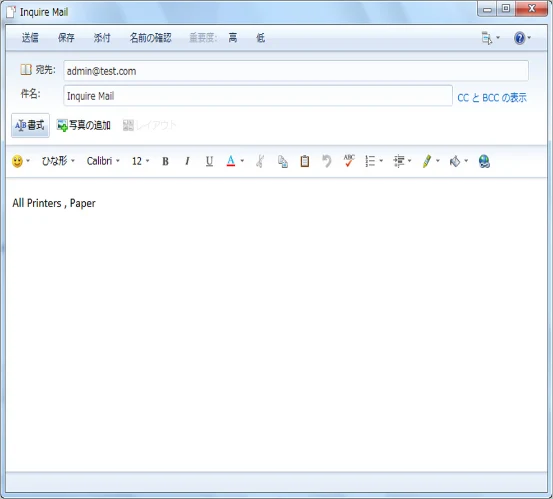
Task: Send the message with 送信
Action: coord(30,37)
